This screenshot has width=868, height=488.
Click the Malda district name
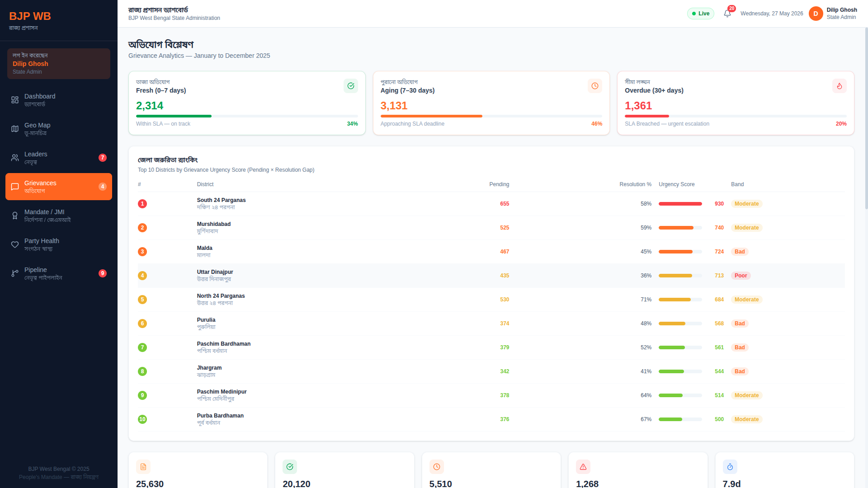click(204, 248)
